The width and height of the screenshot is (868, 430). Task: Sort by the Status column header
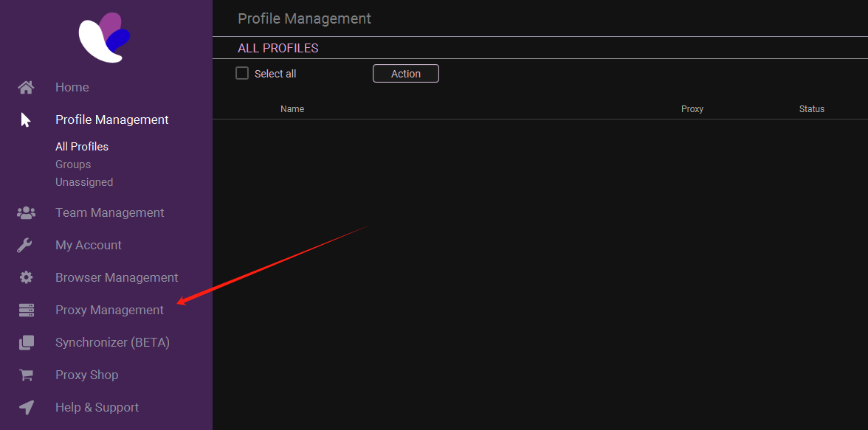(x=811, y=109)
